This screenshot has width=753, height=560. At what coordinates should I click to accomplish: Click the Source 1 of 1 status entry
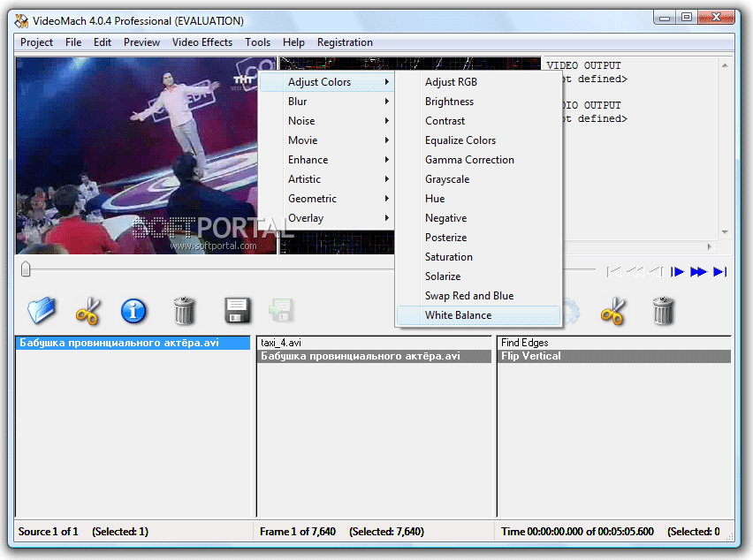coord(48,532)
